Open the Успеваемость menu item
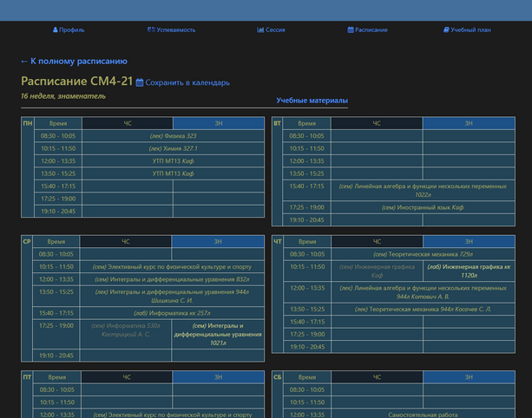Image resolution: width=532 pixels, height=418 pixels. pos(176,29)
